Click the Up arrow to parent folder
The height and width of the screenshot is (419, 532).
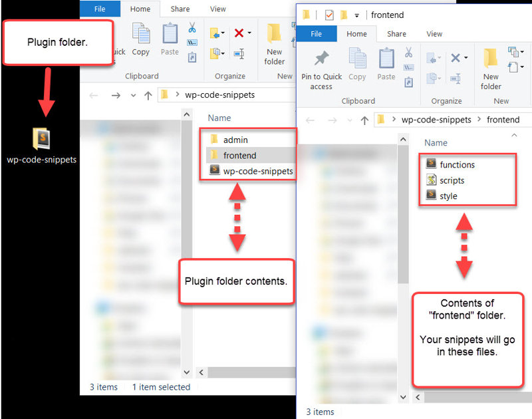tap(364, 122)
